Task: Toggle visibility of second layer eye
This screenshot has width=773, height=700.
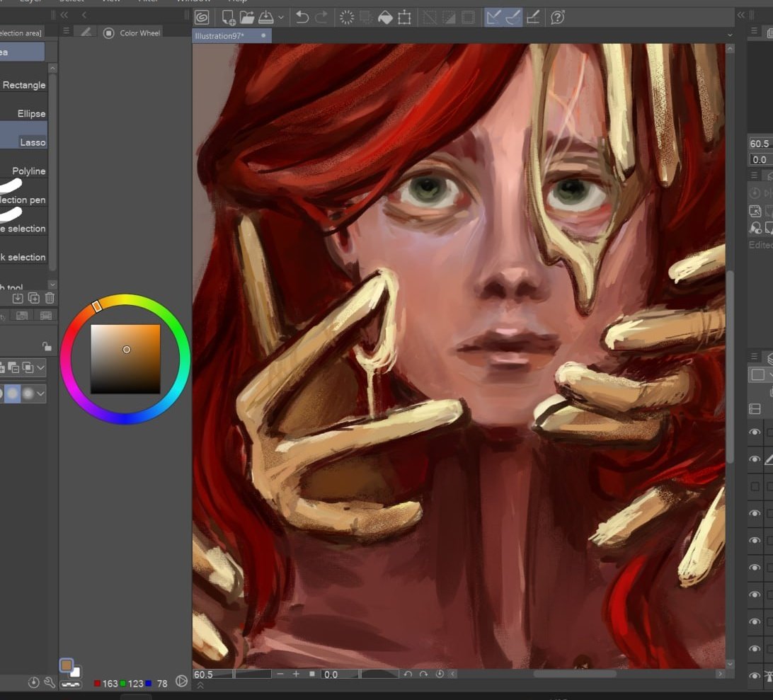Action: coord(755,459)
